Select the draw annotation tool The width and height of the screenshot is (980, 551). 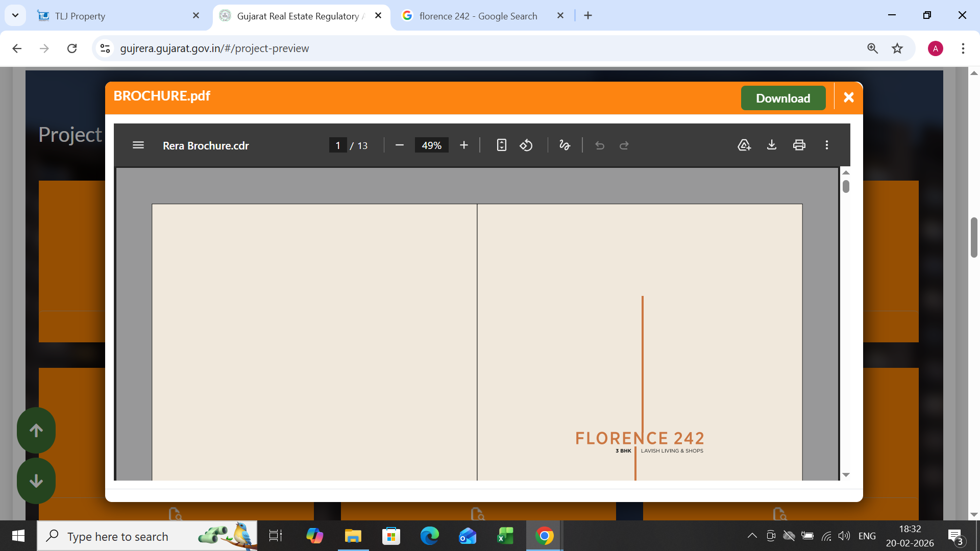click(x=565, y=145)
